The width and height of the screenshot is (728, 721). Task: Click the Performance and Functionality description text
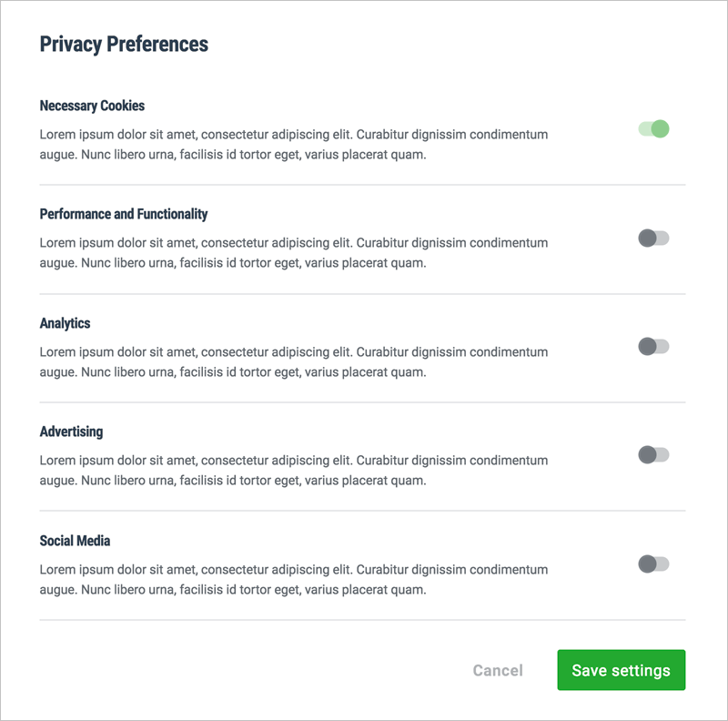point(293,252)
